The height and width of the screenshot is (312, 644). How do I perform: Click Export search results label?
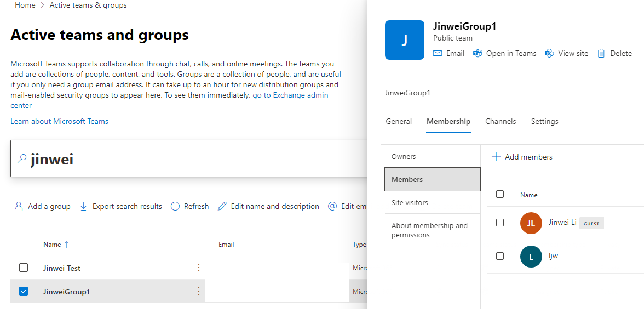pyautogui.click(x=127, y=206)
